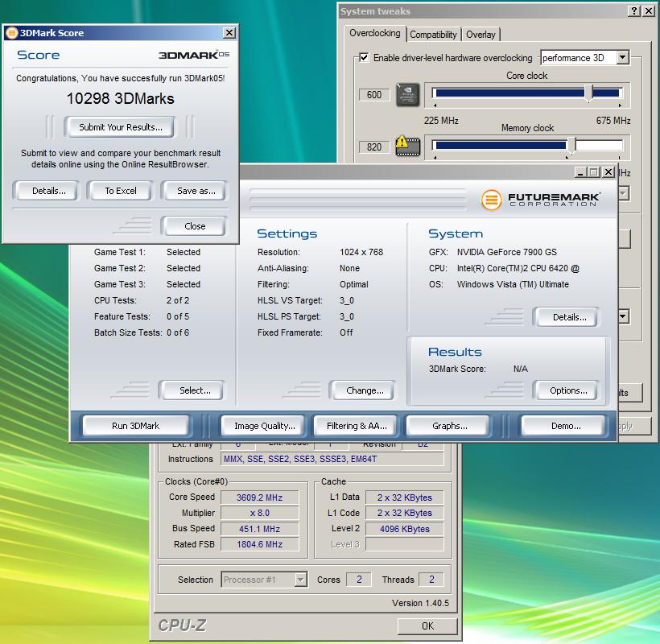Switch to the Overclocking tab
The width and height of the screenshot is (660, 644).
[374, 33]
